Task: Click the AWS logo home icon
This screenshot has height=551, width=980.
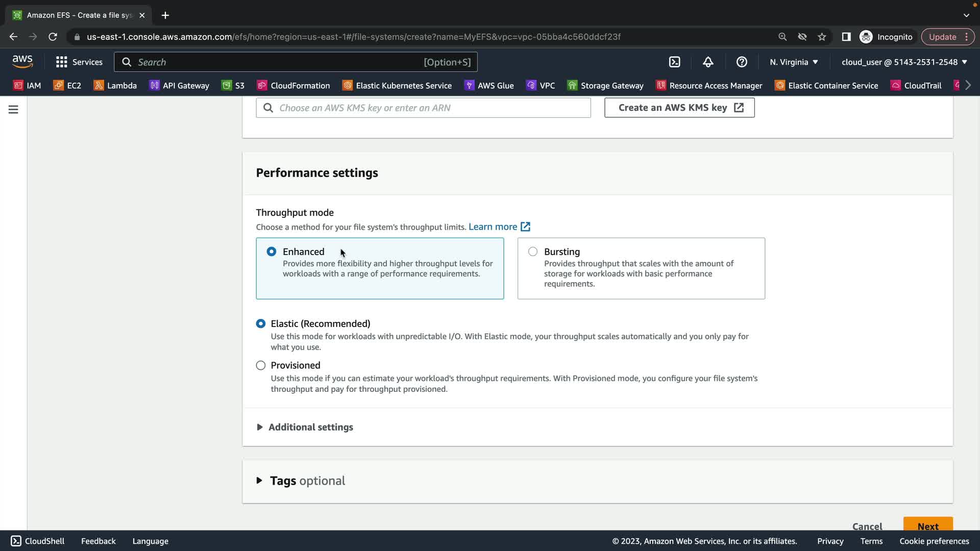Action: pyautogui.click(x=22, y=62)
